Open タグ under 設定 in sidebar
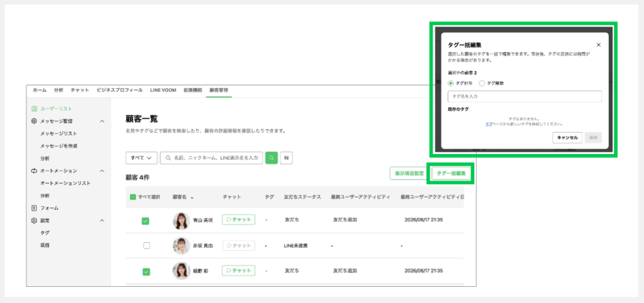The image size is (644, 303). pos(45,233)
